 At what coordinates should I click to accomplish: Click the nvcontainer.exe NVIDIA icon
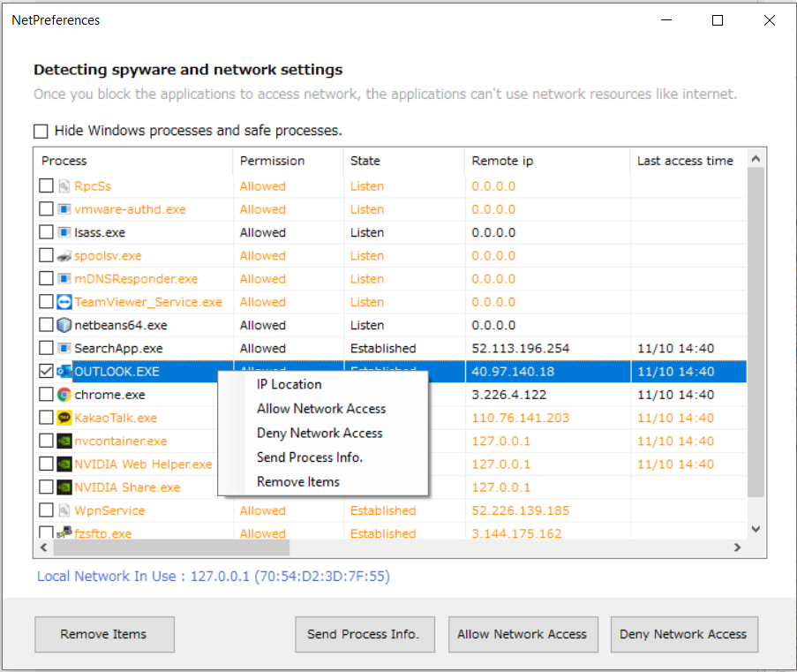[x=64, y=441]
